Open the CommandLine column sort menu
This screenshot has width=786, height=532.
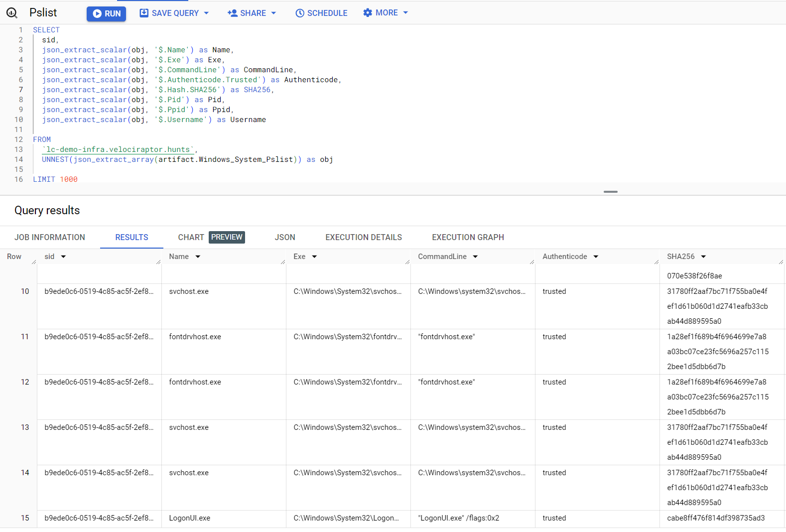click(475, 257)
